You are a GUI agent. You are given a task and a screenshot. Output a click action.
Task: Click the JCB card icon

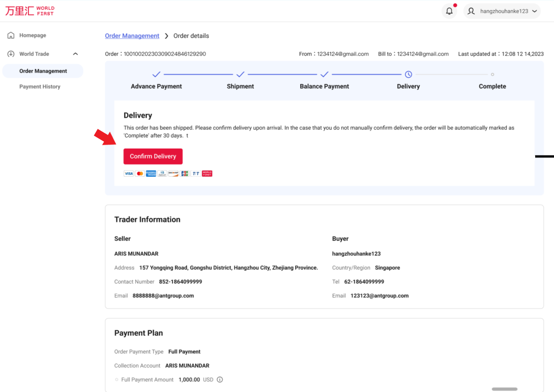pos(185,174)
